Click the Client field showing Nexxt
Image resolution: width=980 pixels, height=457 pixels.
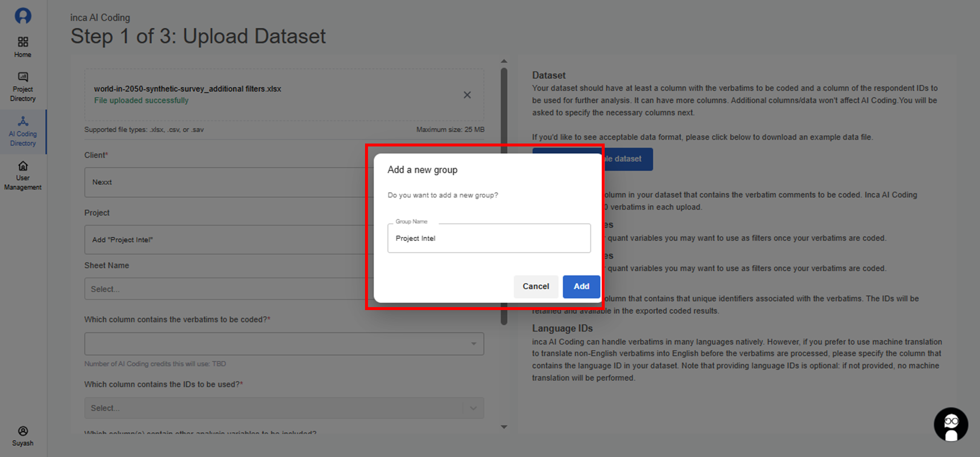[x=225, y=182]
